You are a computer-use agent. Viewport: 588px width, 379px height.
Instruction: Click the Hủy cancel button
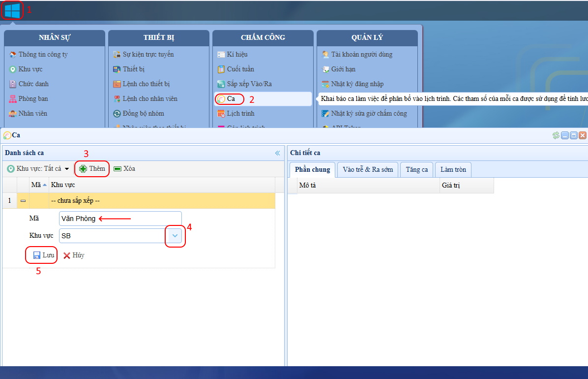pos(74,255)
